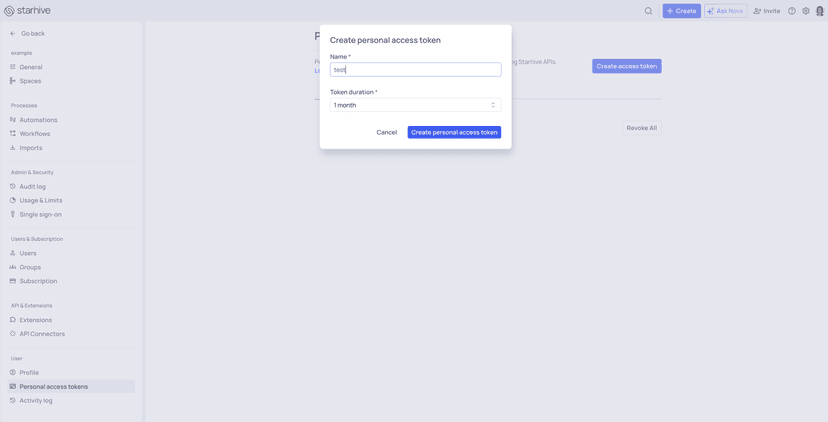Click the Invite button
The width and height of the screenshot is (828, 422).
tap(767, 11)
